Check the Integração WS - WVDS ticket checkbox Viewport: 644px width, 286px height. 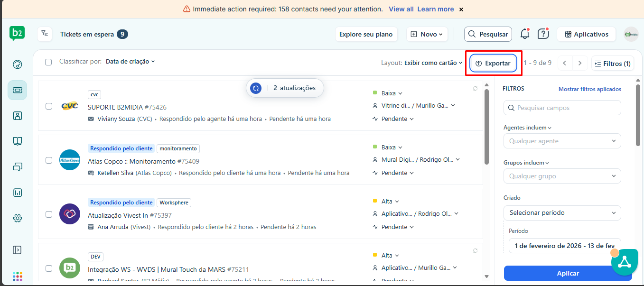(49, 268)
